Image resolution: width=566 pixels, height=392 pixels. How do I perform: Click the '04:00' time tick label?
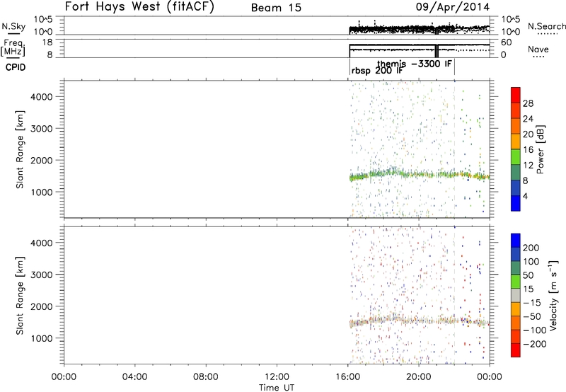click(135, 377)
